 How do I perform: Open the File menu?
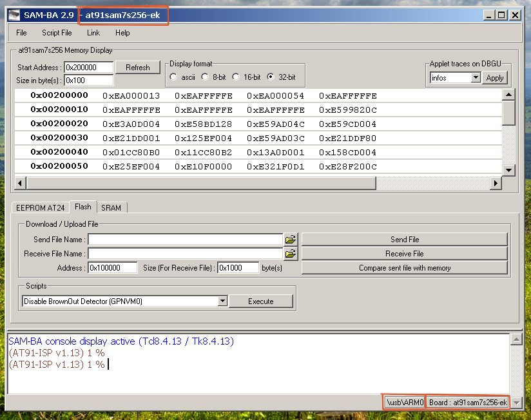point(21,33)
